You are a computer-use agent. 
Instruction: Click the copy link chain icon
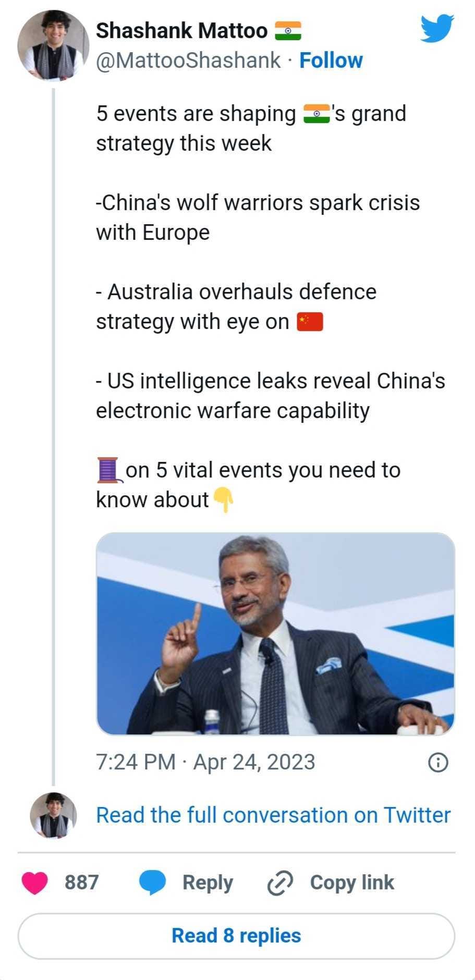tap(280, 883)
